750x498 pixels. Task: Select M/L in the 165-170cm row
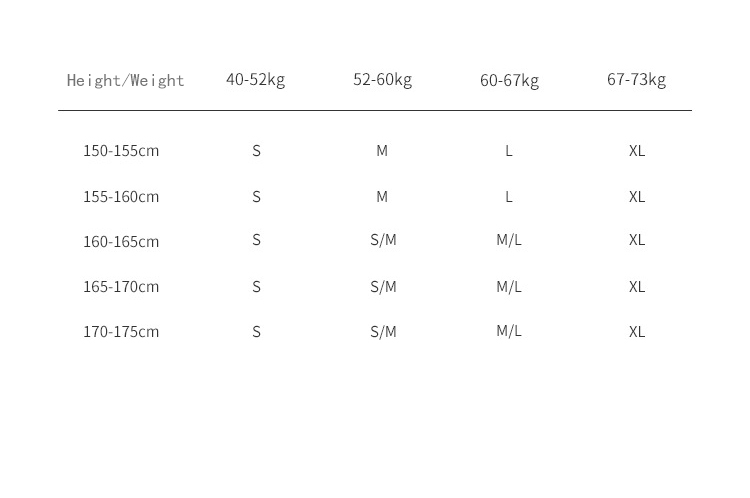509,287
